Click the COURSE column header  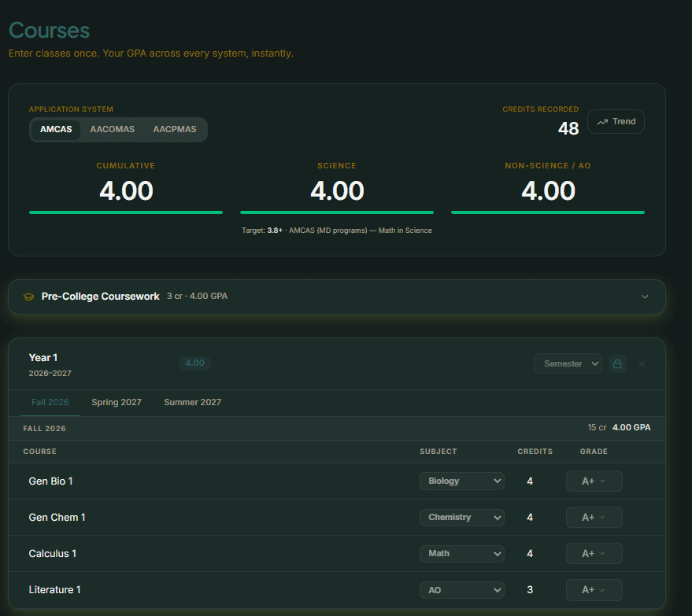click(39, 452)
